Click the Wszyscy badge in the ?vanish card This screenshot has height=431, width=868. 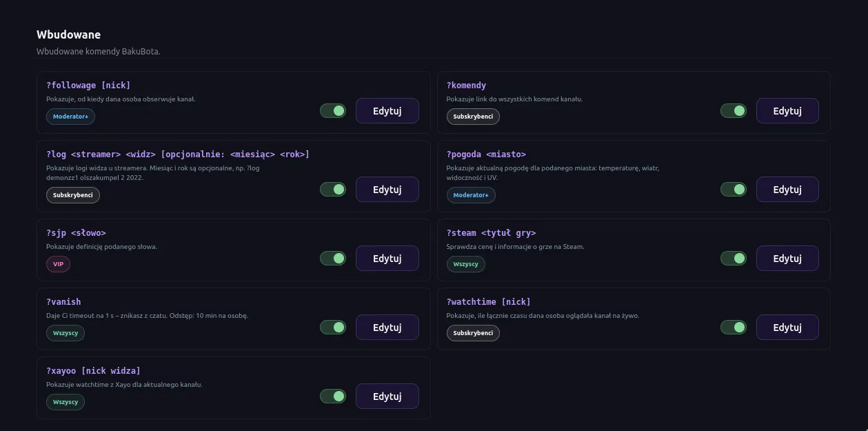tap(65, 333)
